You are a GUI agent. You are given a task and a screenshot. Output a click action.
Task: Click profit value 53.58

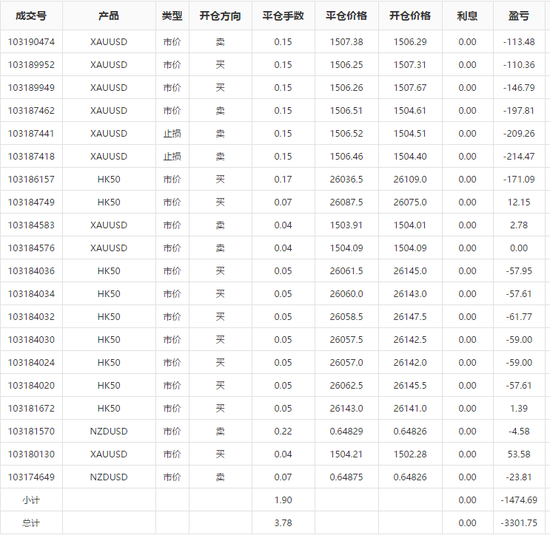click(x=519, y=454)
